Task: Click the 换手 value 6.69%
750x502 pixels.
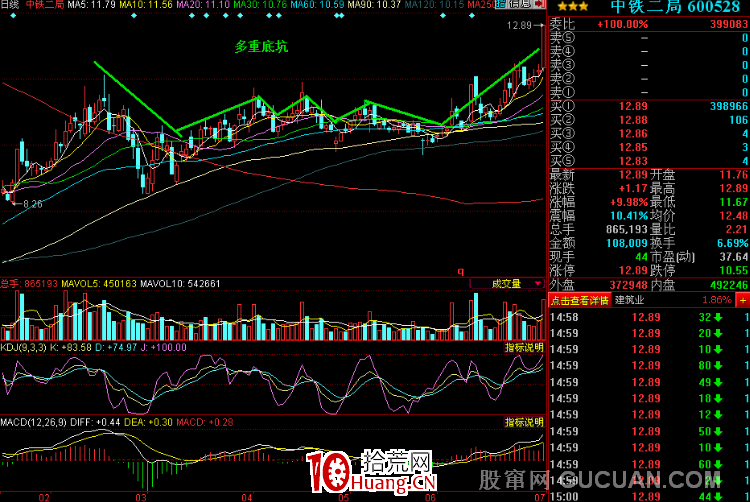Action: click(x=733, y=243)
